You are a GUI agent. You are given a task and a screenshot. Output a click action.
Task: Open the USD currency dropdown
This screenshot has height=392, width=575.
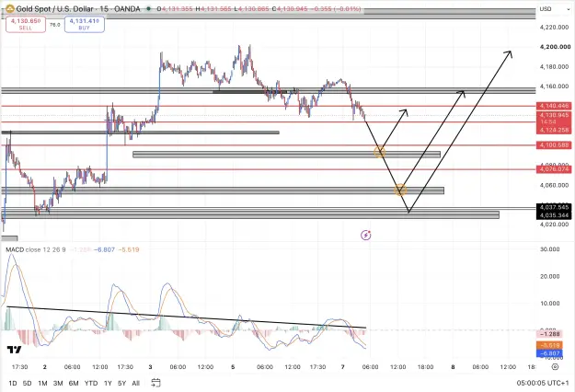coord(553,9)
